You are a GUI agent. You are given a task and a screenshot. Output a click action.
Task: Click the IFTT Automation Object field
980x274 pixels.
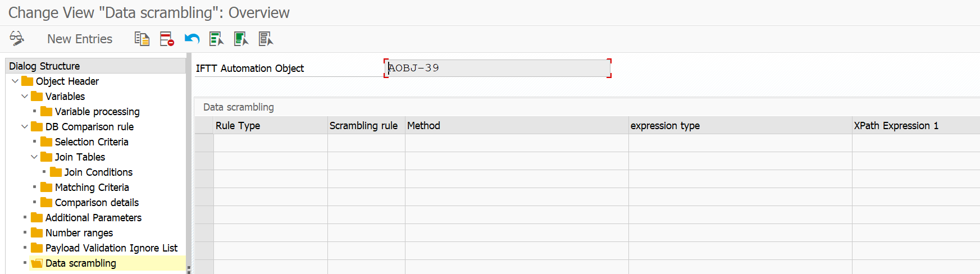(x=498, y=68)
